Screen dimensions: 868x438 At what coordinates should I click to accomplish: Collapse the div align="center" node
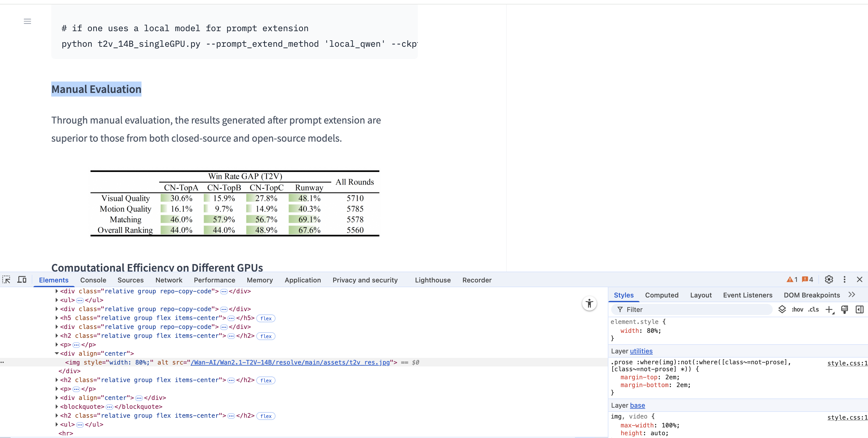(57, 353)
